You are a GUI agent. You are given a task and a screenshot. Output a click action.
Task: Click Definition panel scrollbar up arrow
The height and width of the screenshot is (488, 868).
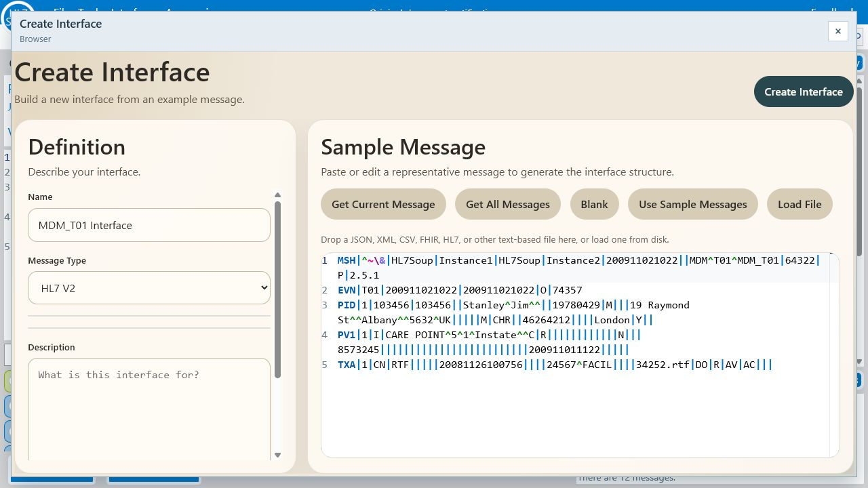click(x=277, y=195)
